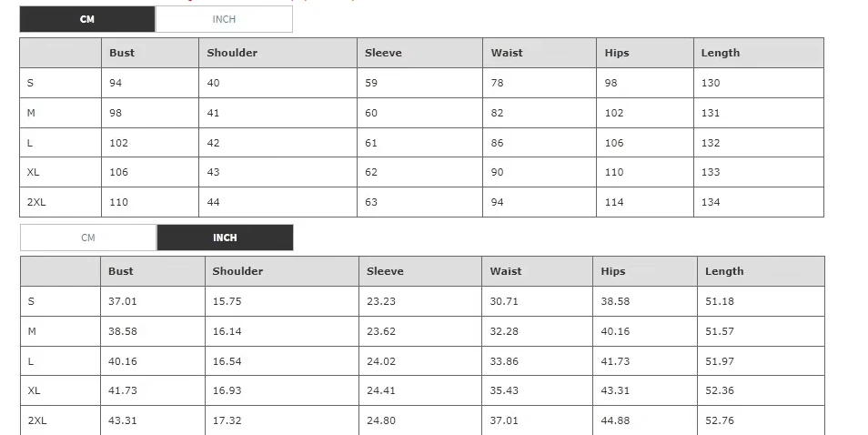Click the 32.28 waist value for size M
The width and height of the screenshot is (868, 435).
pyautogui.click(x=504, y=331)
